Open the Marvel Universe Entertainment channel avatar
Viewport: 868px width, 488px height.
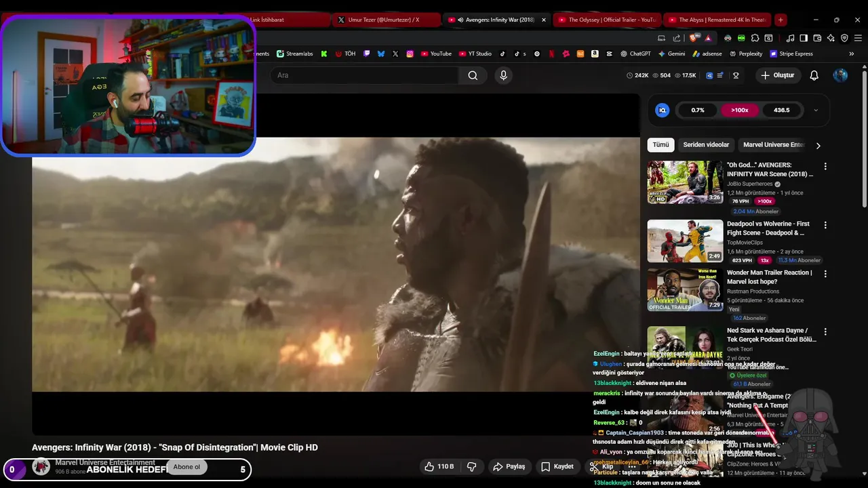[41, 466]
